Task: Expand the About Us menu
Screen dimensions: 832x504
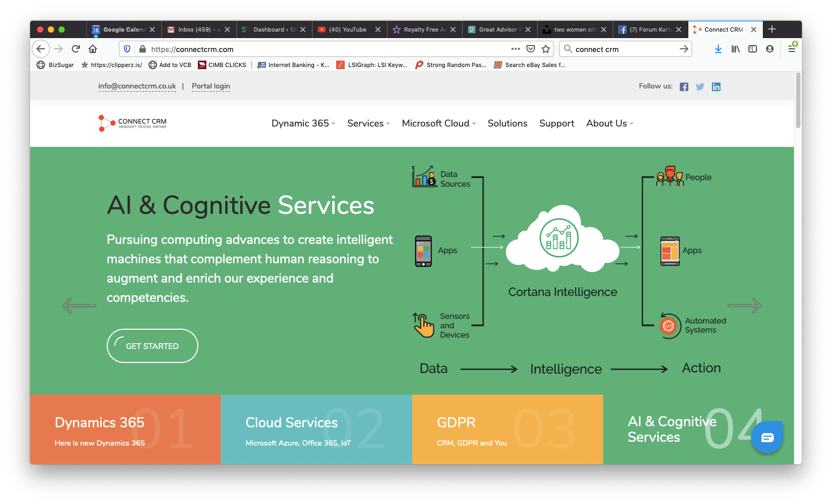Action: point(610,123)
